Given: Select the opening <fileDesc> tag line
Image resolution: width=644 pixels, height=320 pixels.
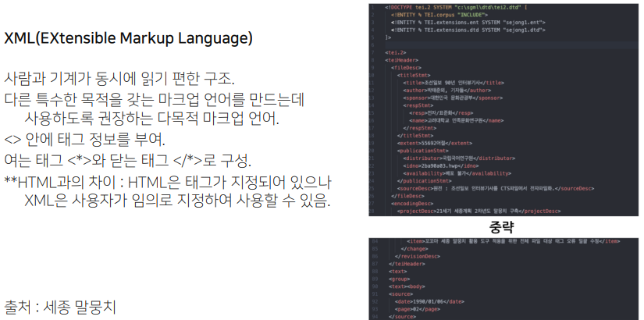Looking at the screenshot, I should click(x=406, y=68).
